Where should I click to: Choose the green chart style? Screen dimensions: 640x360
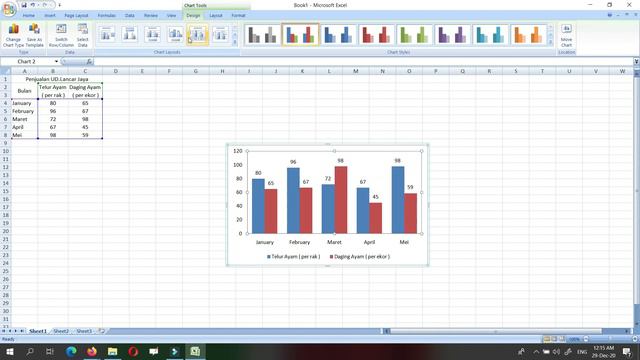coord(414,35)
